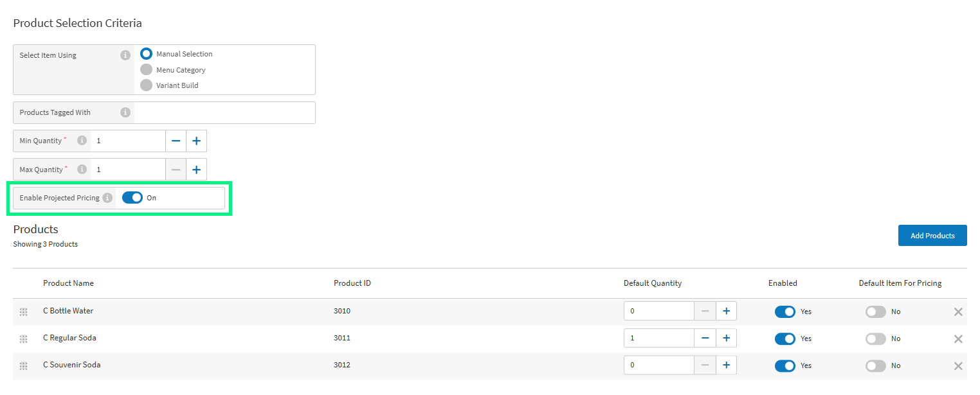Click the info icon beside Products Tagged With
The width and height of the screenshot is (980, 395).
[x=125, y=112]
